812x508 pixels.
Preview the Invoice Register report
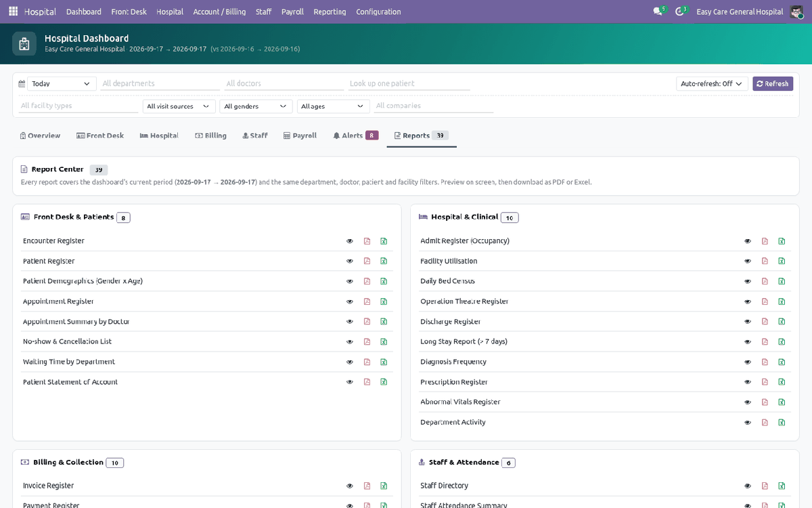pos(350,486)
